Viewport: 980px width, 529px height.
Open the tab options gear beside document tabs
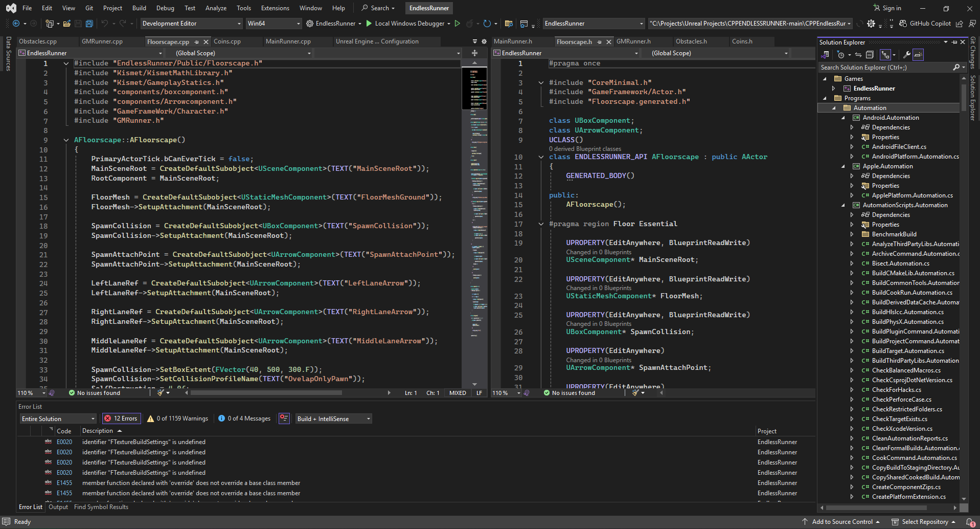pos(484,41)
